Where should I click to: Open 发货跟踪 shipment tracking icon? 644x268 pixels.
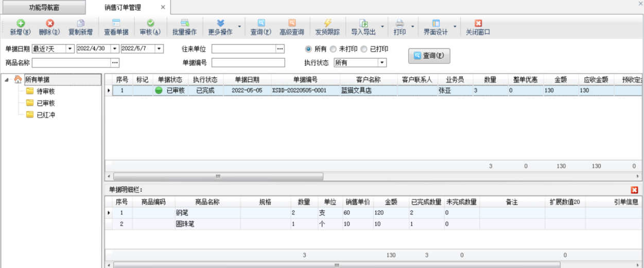327,24
